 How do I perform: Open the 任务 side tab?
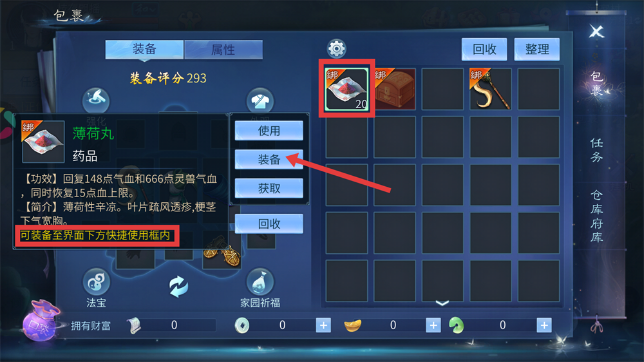pyautogui.click(x=596, y=150)
